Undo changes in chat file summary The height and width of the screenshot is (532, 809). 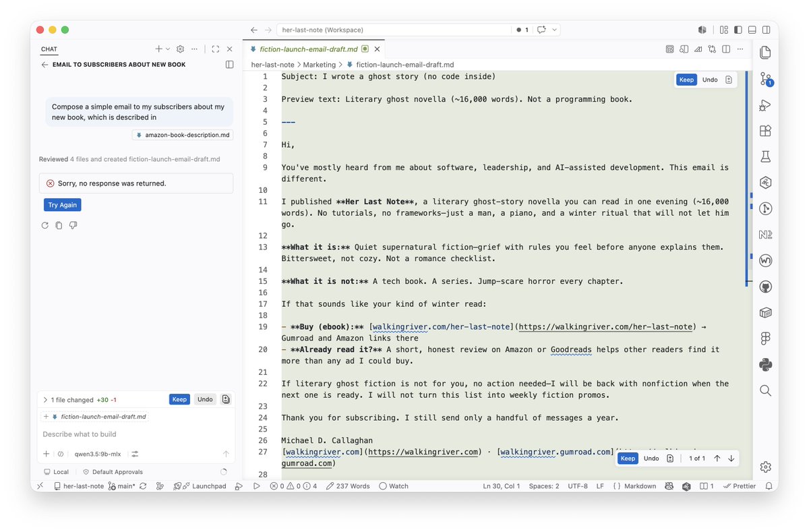tap(205, 399)
